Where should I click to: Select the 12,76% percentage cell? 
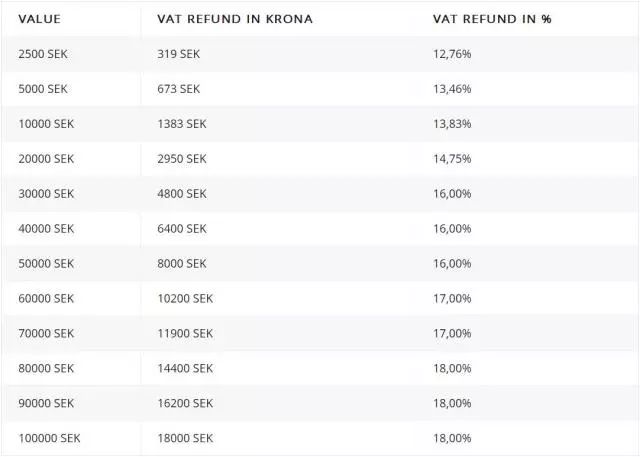(x=452, y=54)
